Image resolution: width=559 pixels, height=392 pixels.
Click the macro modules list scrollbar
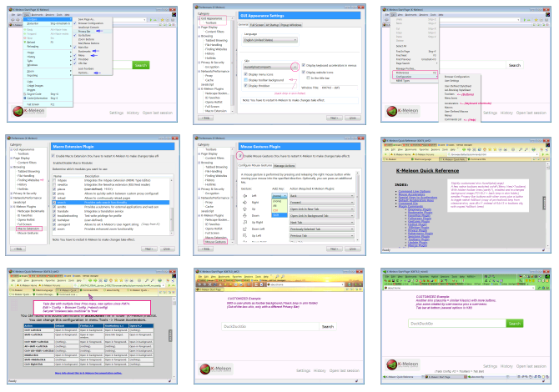tap(172, 206)
